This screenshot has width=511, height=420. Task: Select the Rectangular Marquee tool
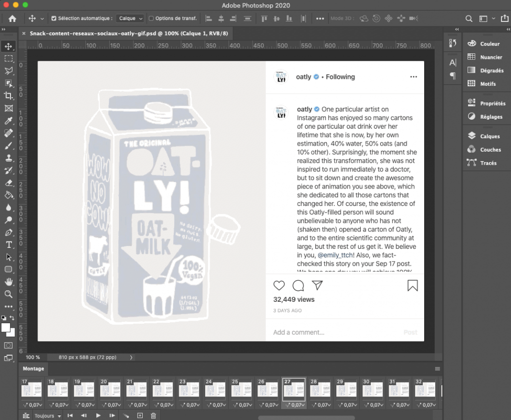tap(8, 59)
